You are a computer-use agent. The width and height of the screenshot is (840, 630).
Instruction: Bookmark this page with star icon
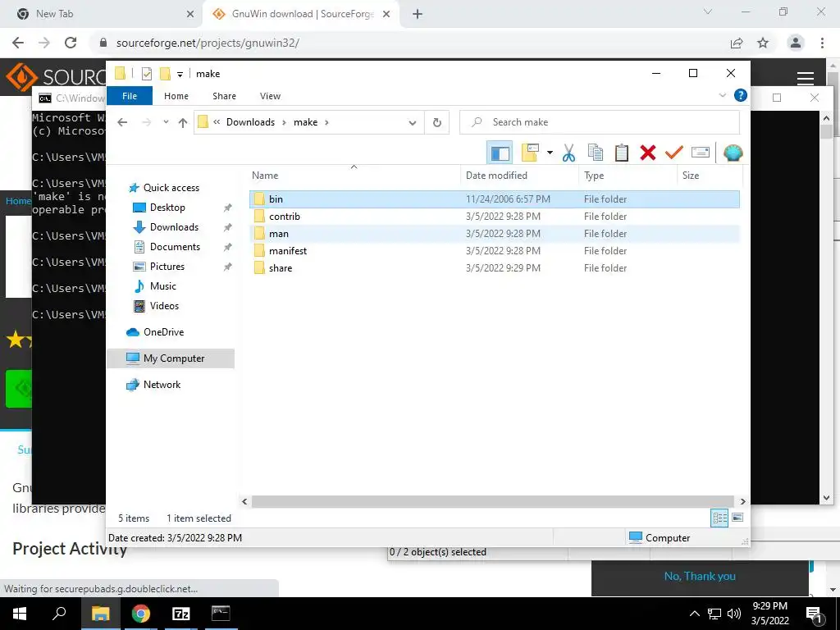(763, 43)
